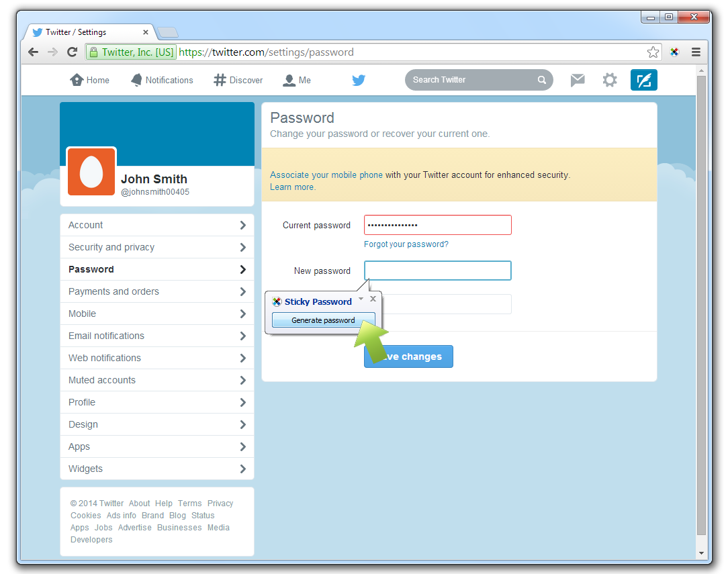This screenshot has height=574, width=728.
Task: Click the green secure lock icon
Action: pyautogui.click(x=93, y=52)
